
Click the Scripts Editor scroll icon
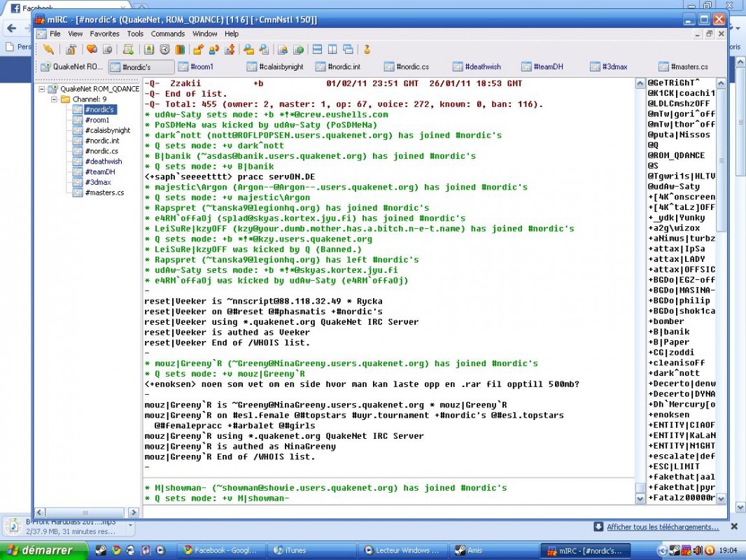tap(128, 49)
